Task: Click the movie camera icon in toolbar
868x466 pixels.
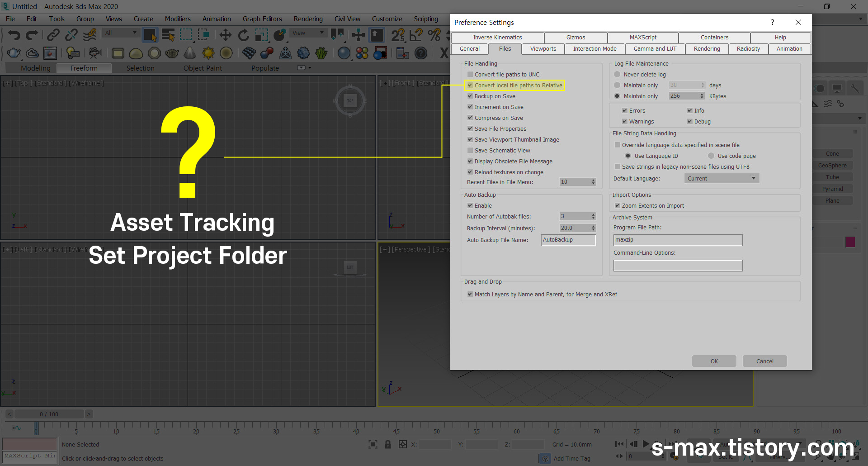Action: coord(94,53)
